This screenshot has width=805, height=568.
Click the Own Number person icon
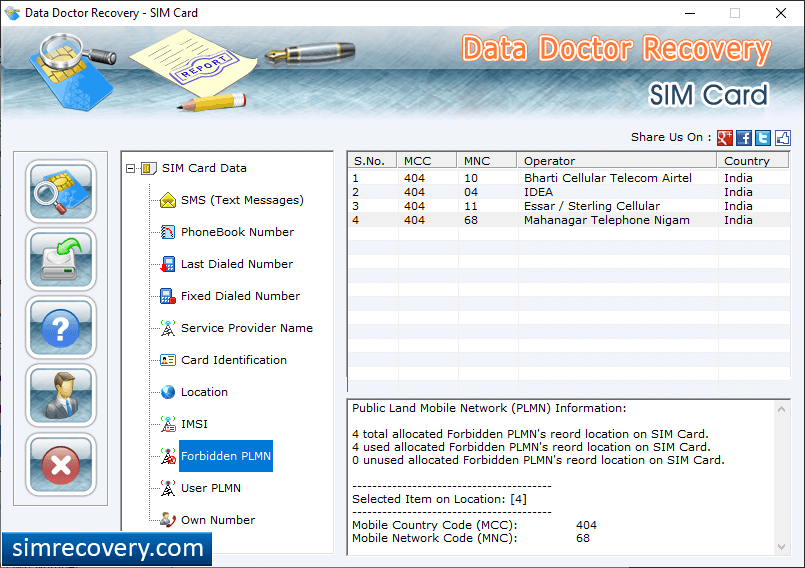167,520
